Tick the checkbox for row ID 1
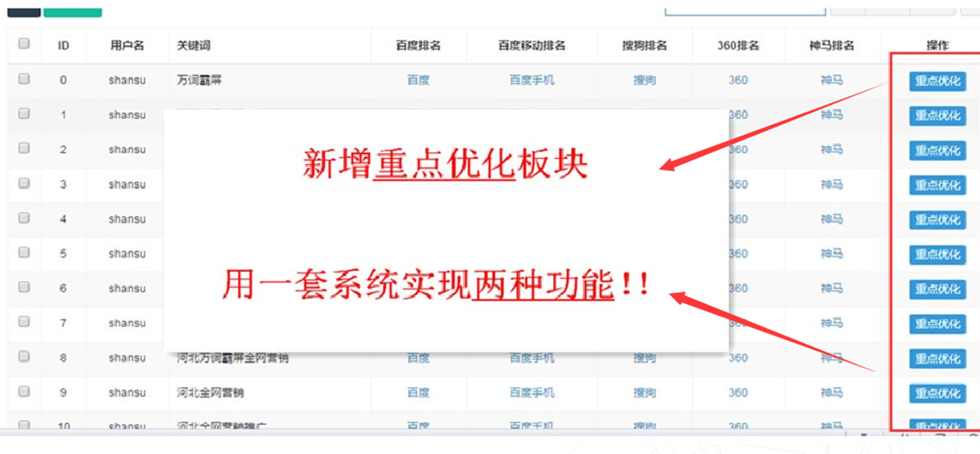This screenshot has width=980, height=454. pos(24,113)
